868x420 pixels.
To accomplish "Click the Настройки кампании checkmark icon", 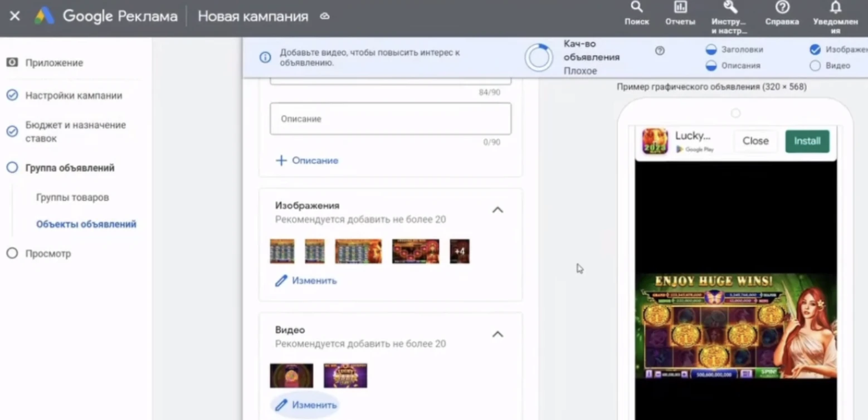I will (x=12, y=95).
